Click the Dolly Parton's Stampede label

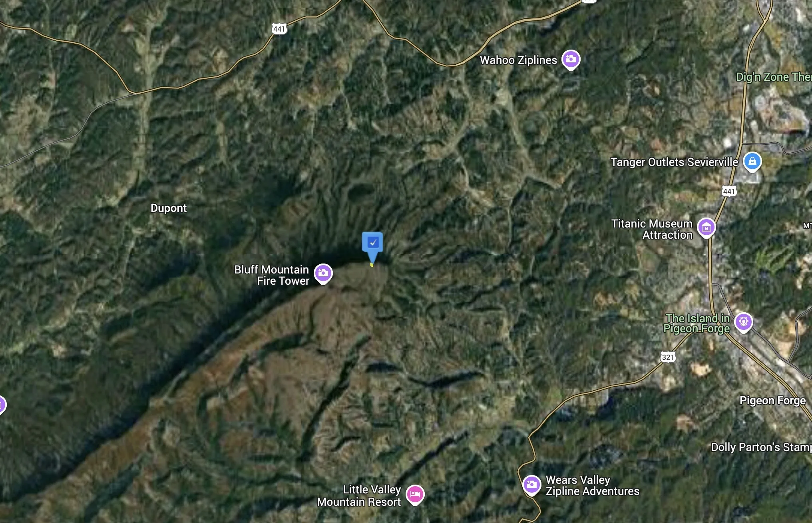point(761,447)
